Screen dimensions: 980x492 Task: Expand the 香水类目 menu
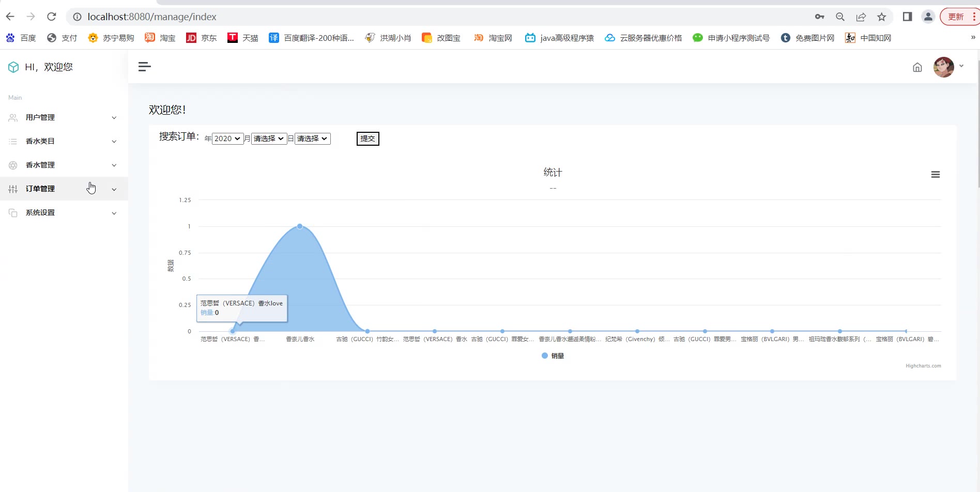(x=64, y=142)
